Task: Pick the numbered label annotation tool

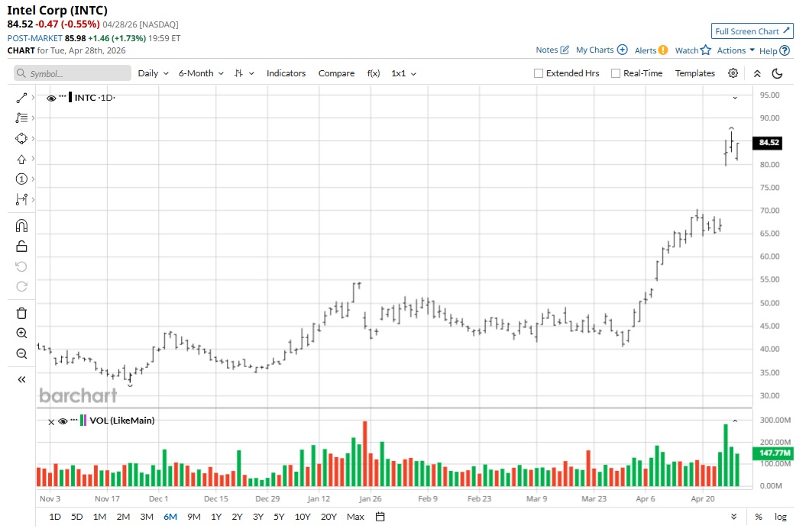Action: click(x=21, y=179)
